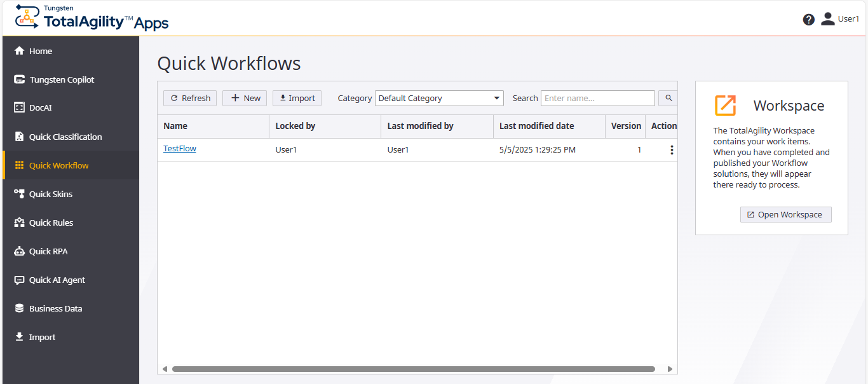Click inside the Search name field
Screen dimensions: 868x384
pyautogui.click(x=597, y=98)
